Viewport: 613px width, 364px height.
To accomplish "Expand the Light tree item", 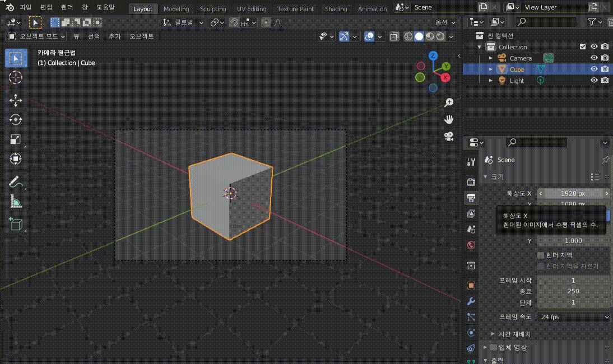I will click(x=491, y=81).
